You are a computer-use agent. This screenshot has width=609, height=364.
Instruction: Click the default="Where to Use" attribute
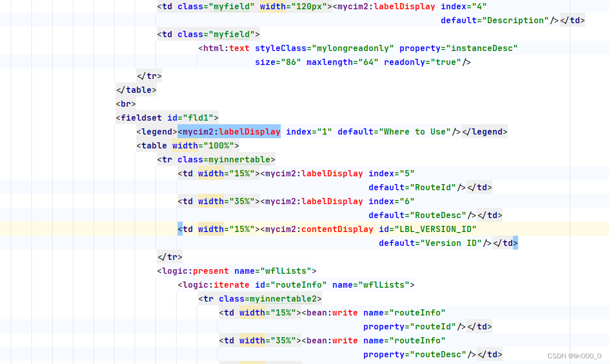[x=394, y=131]
